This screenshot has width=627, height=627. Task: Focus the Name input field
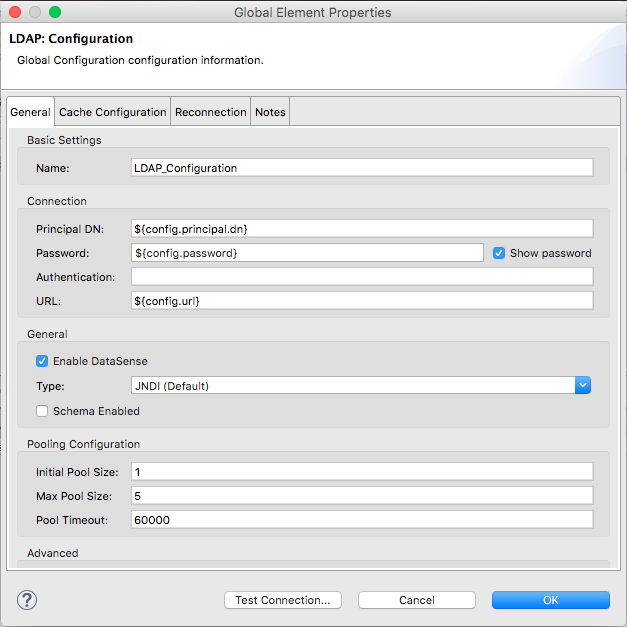pos(362,168)
